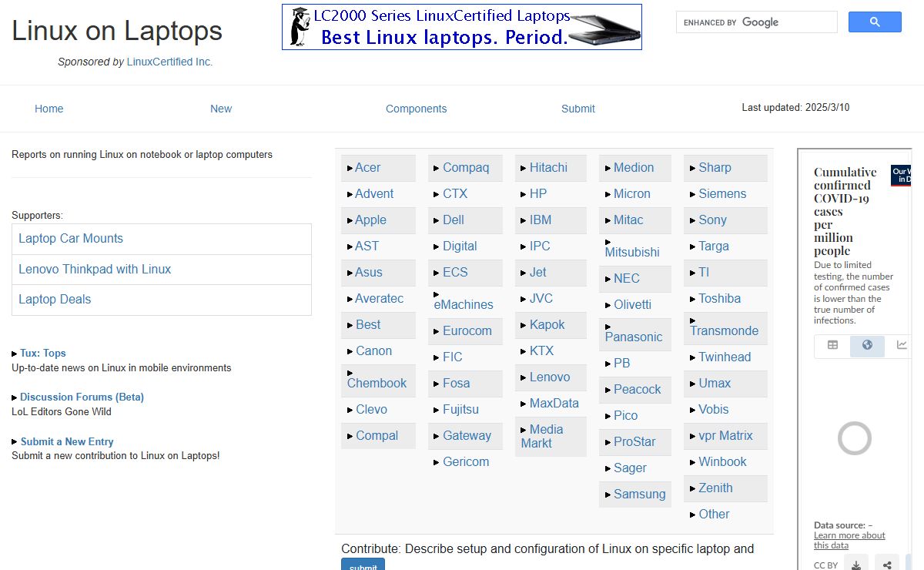924x570 pixels.
Task: Click the Linux on Laptops site title
Action: (117, 31)
